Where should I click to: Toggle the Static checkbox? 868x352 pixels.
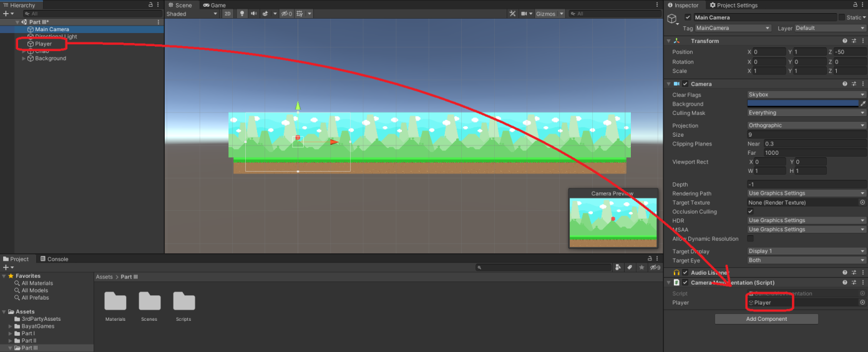[x=841, y=17]
